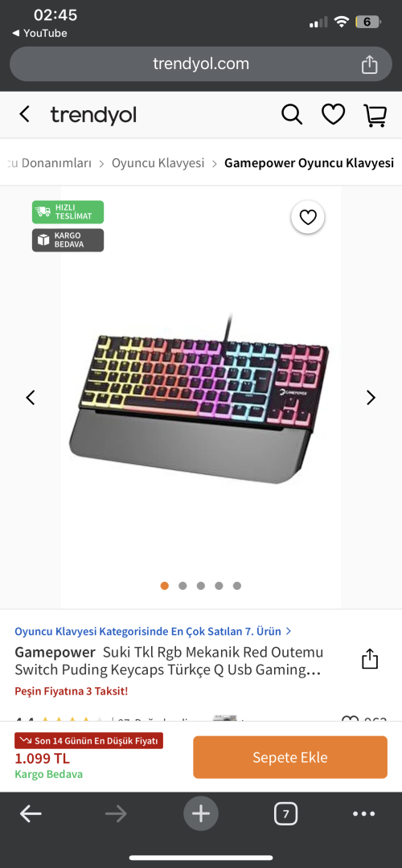Open search with the magnifier icon

pos(292,115)
